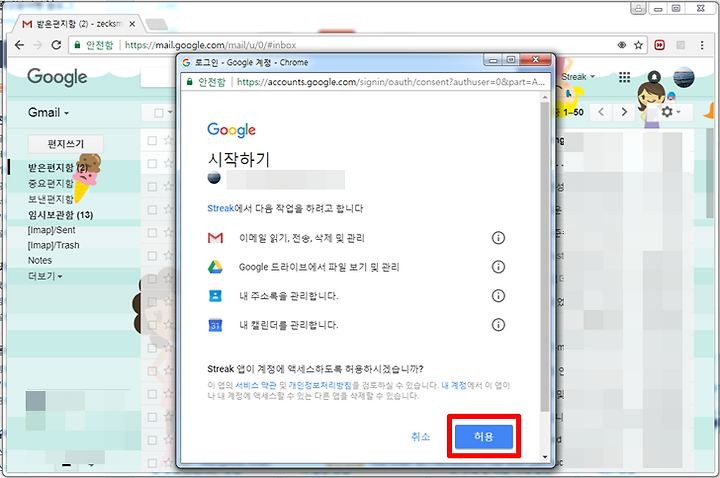720x478 pixels.
Task: Open select-all dropdown arrow in Gmail toolbar
Action: pos(170,112)
